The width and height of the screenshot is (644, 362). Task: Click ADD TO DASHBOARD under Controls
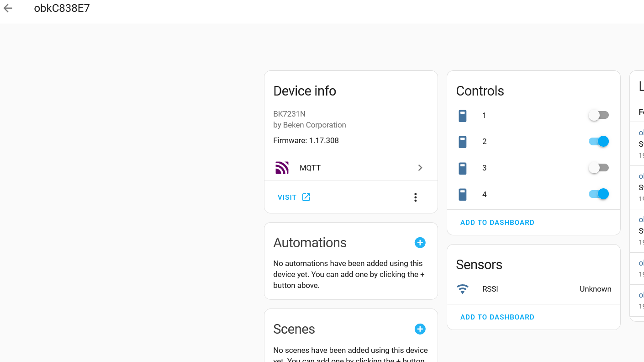(497, 223)
